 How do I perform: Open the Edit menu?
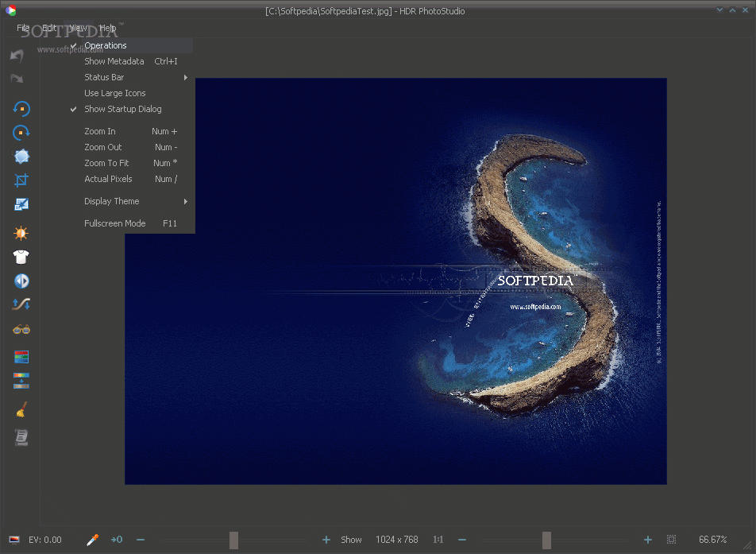tap(49, 28)
